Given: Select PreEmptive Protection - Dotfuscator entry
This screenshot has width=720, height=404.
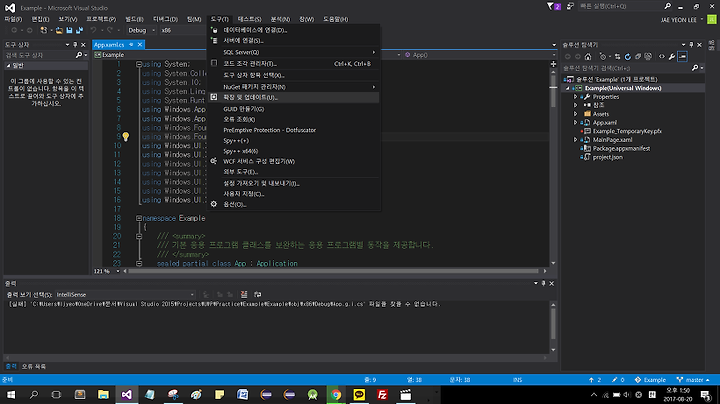Looking at the screenshot, I should (x=294, y=130).
